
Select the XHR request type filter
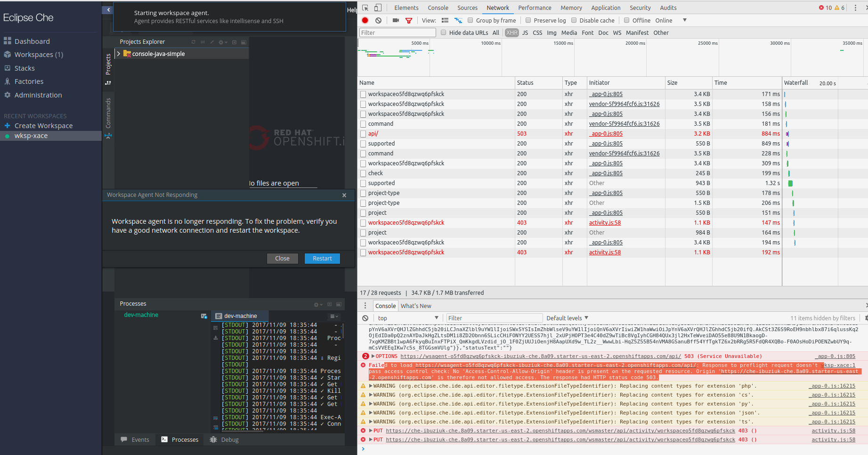tap(511, 32)
